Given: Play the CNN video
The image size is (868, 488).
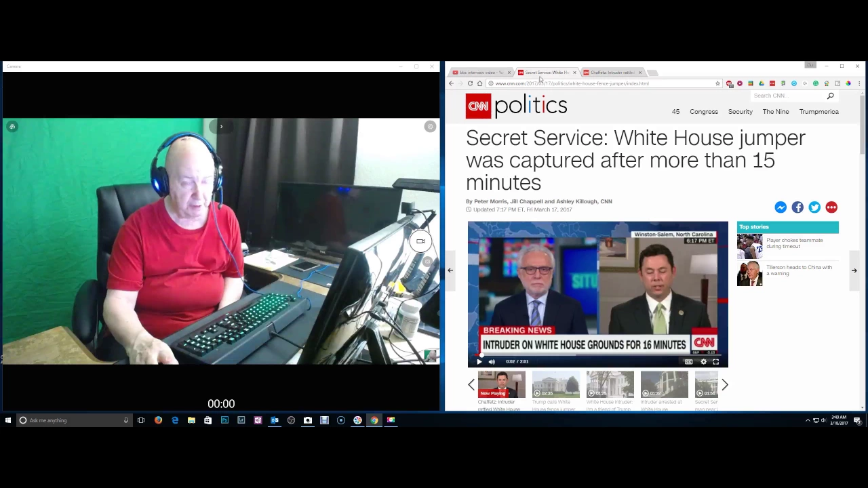Looking at the screenshot, I should [x=479, y=361].
